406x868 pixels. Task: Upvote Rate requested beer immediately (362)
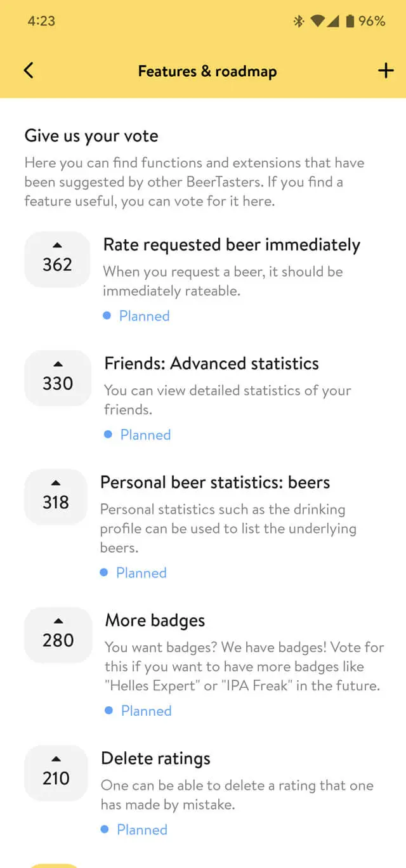[58, 259]
